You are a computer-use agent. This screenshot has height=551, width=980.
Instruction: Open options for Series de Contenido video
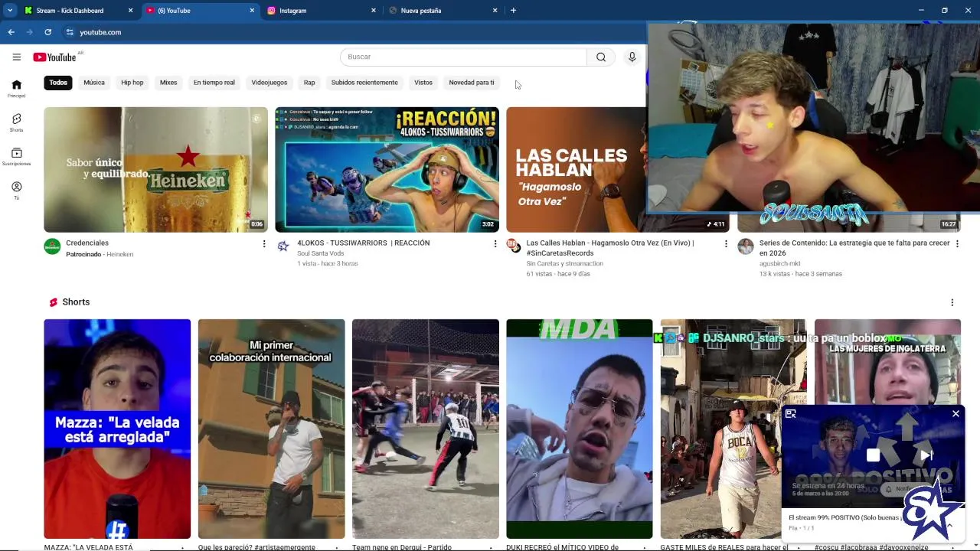[x=957, y=244]
